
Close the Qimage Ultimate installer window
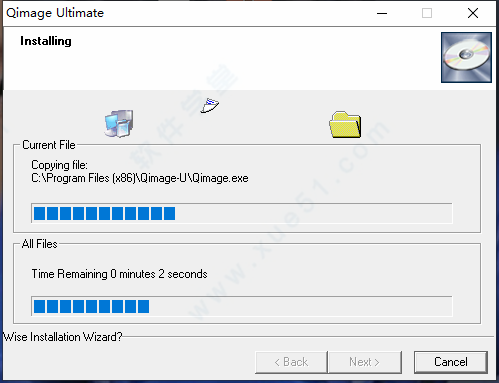pos(473,13)
